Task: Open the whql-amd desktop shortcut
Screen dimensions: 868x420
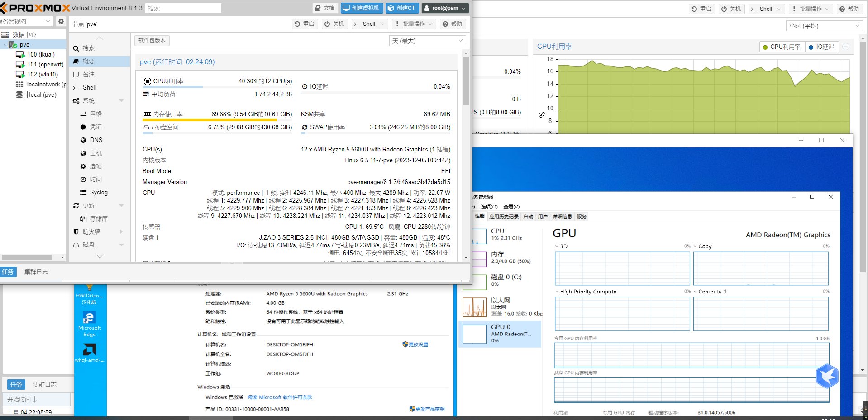Action: (x=90, y=353)
